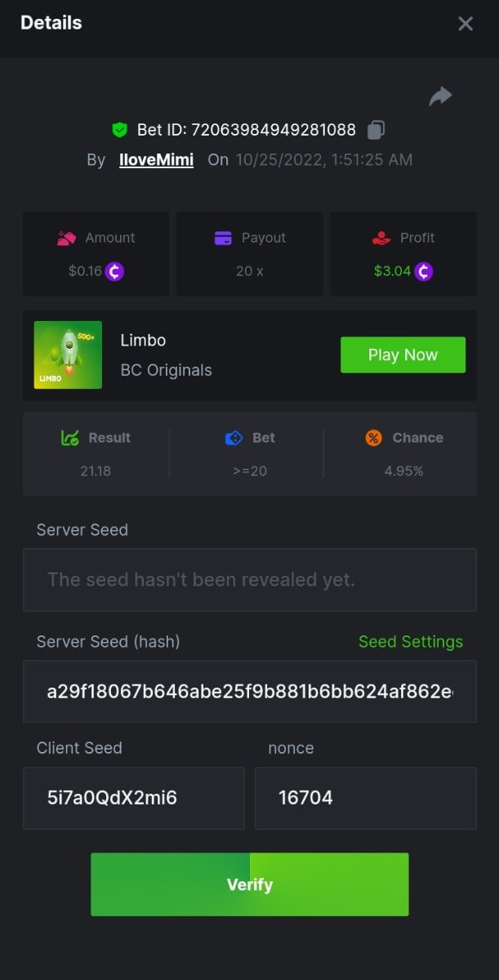This screenshot has height=980, width=499.
Task: Click the Amount icon
Action: point(66,238)
